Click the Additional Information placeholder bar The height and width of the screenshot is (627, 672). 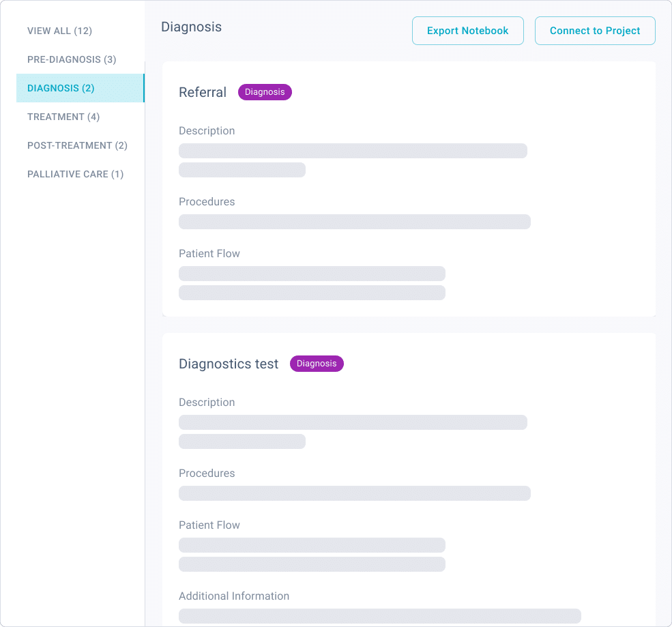[380, 616]
